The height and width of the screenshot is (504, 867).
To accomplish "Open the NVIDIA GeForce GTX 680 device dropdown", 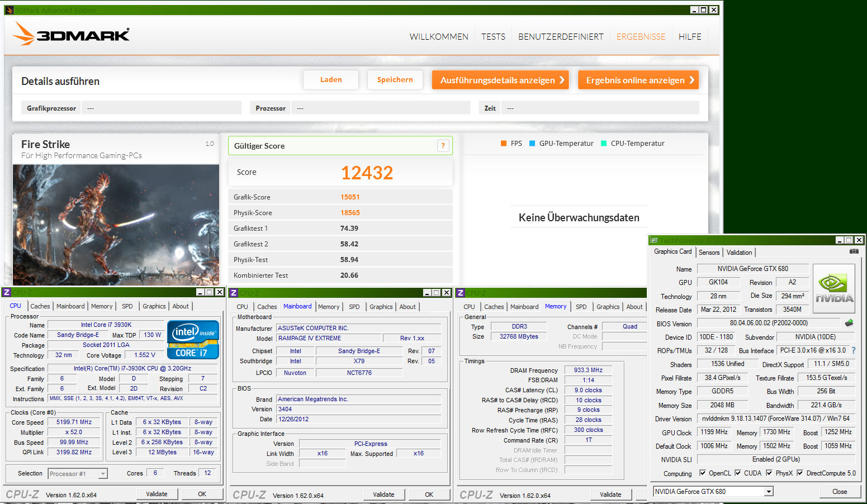I will click(x=769, y=492).
